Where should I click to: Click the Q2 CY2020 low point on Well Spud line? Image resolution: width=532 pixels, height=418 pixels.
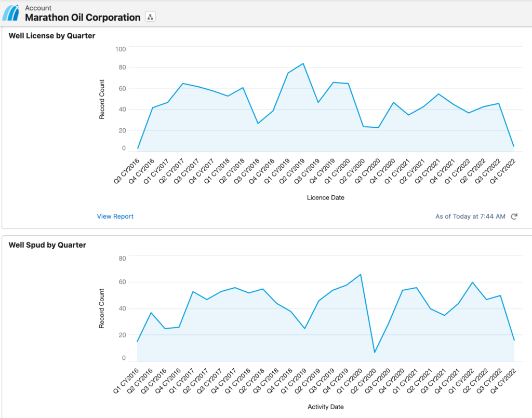(375, 353)
